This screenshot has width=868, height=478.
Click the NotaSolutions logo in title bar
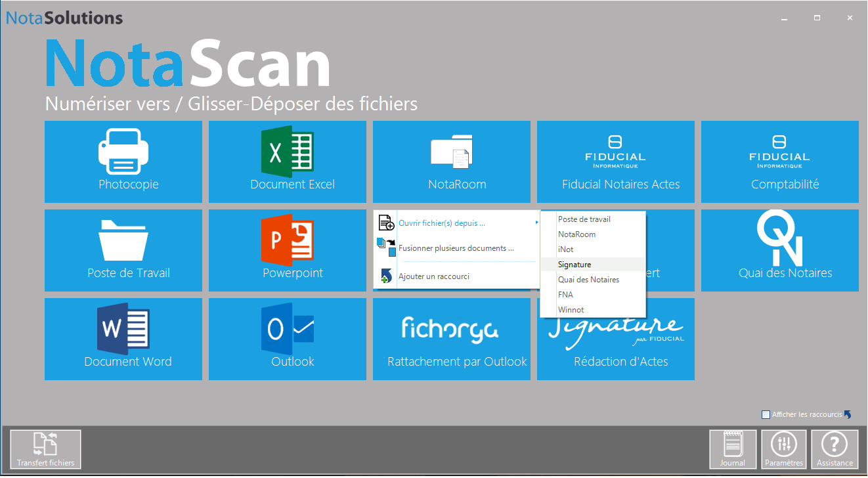64,17
